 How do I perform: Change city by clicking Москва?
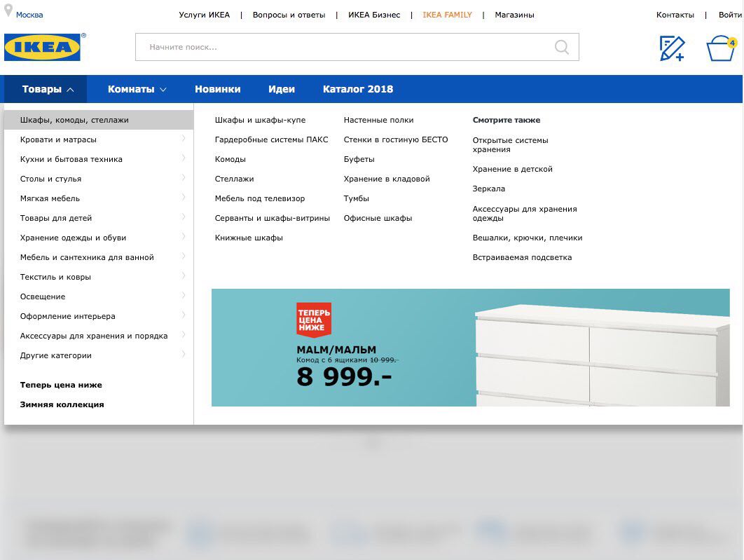(x=29, y=15)
